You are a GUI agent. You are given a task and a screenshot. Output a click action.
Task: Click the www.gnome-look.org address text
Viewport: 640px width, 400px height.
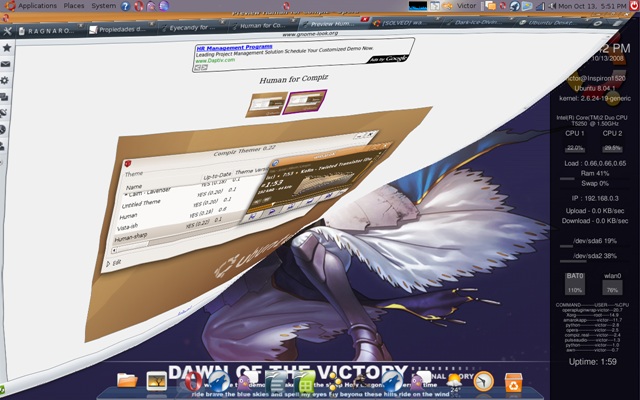coord(310,34)
